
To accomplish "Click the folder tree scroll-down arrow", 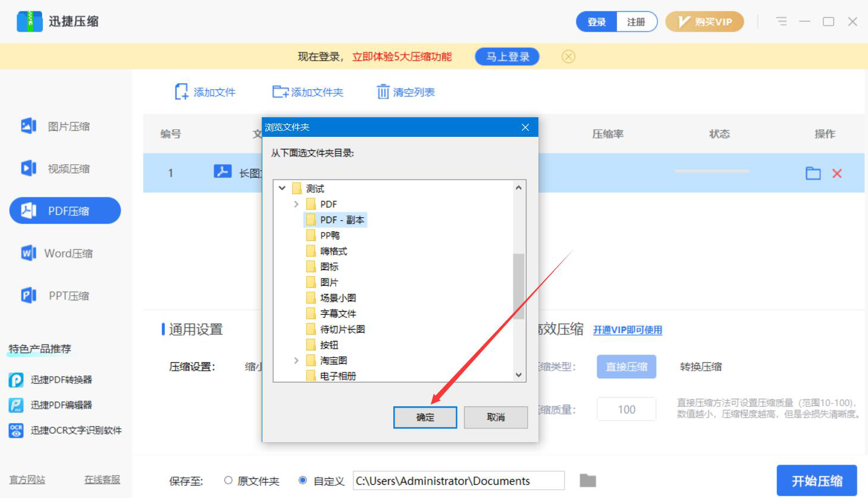I will (519, 375).
